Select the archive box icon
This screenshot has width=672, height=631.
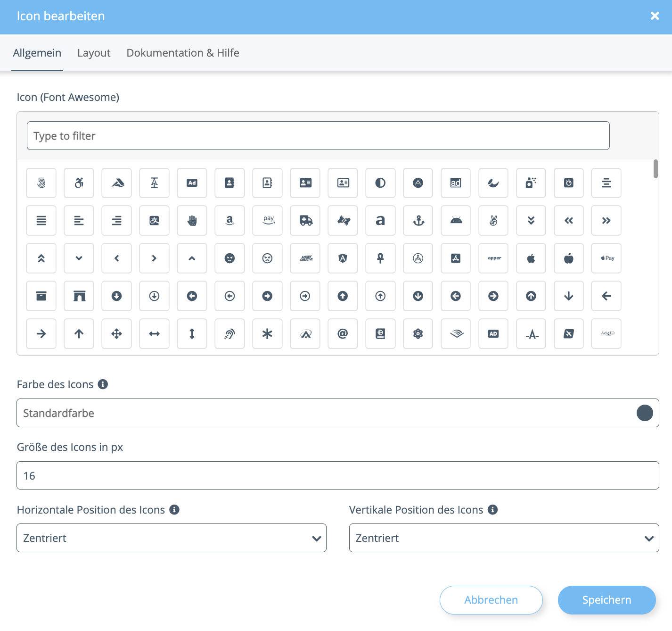point(41,296)
